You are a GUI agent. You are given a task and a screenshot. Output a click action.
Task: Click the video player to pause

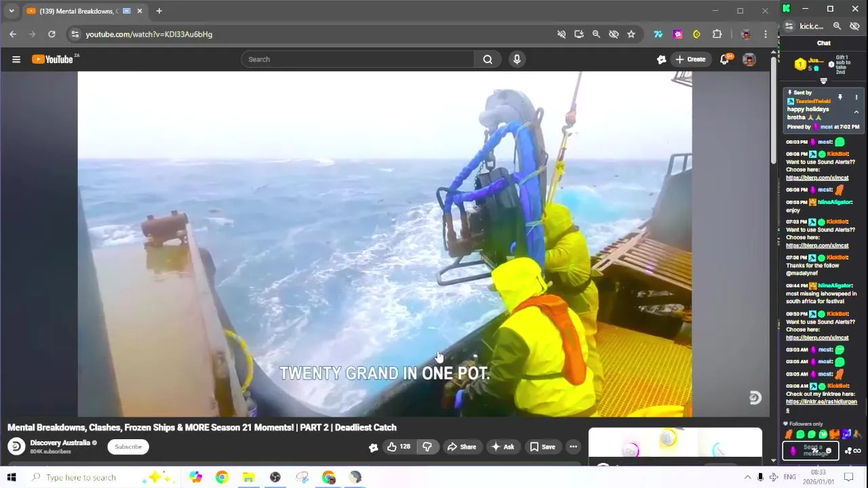point(384,244)
